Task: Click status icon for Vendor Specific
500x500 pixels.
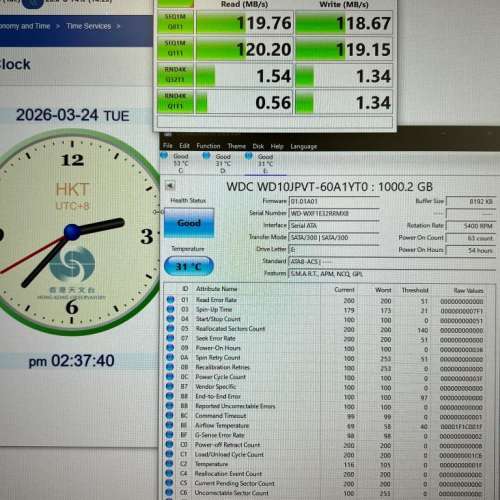Action: [x=170, y=387]
